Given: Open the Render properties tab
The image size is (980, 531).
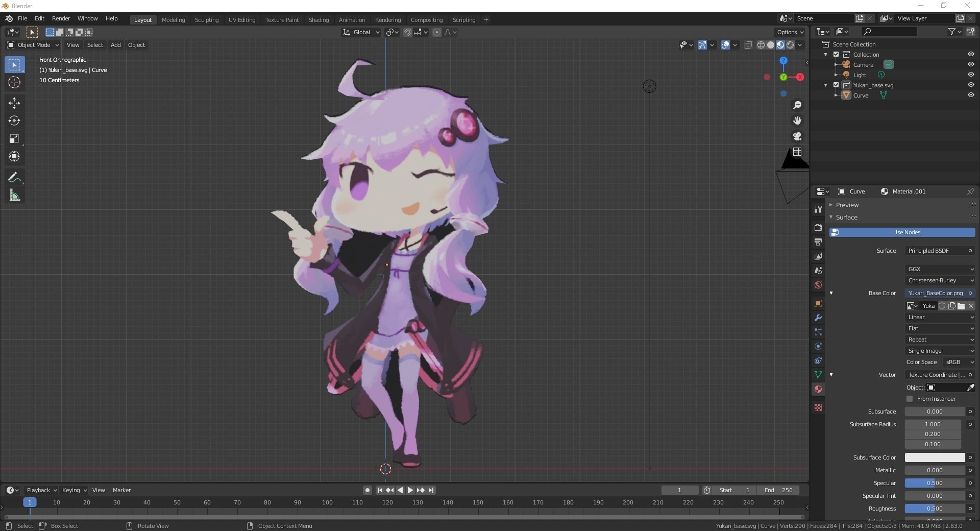Looking at the screenshot, I should pyautogui.click(x=818, y=227).
